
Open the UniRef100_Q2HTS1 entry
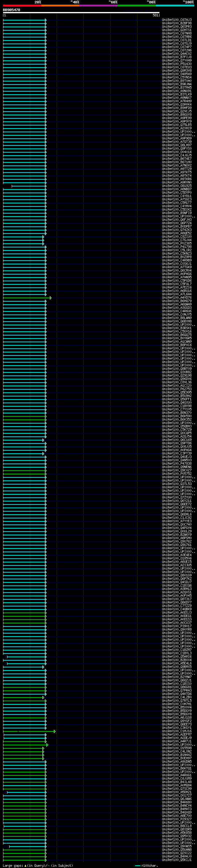[177, 30]
